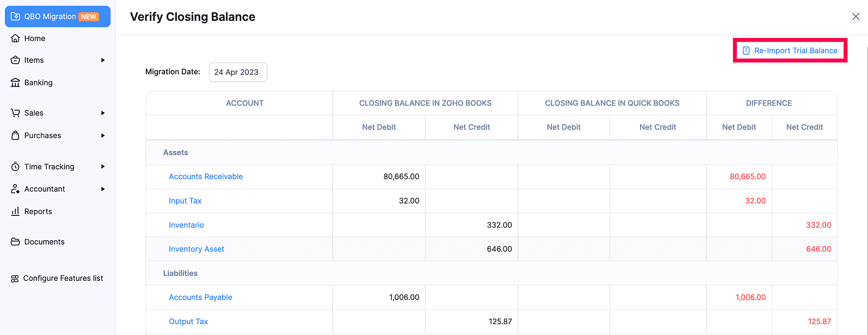Expand the Sales submenu arrow
The width and height of the screenshot is (868, 335).
coord(103,113)
